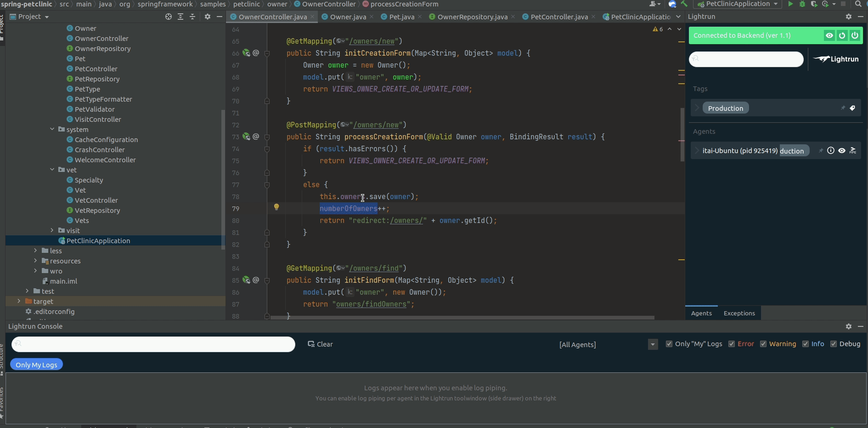Open Search Everywhere magnifier icon
The image size is (868, 428).
pyautogui.click(x=858, y=4)
